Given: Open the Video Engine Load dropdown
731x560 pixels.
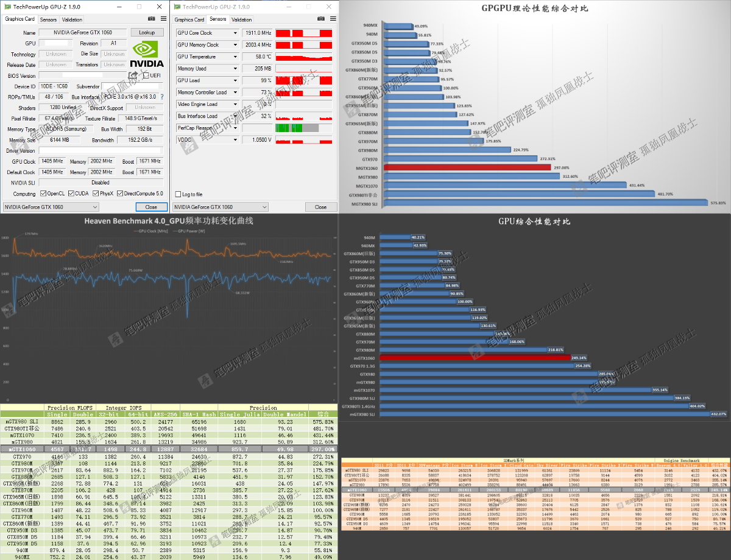Looking at the screenshot, I should [235, 104].
